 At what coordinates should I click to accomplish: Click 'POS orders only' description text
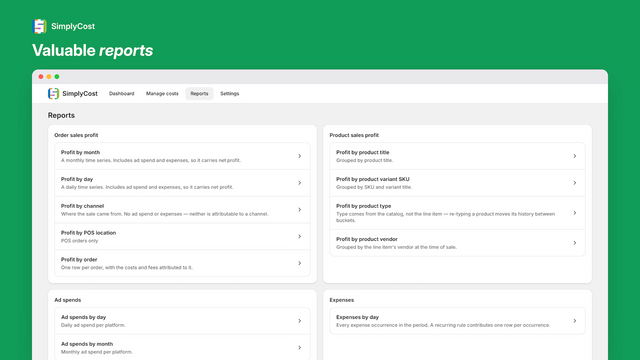(80, 241)
